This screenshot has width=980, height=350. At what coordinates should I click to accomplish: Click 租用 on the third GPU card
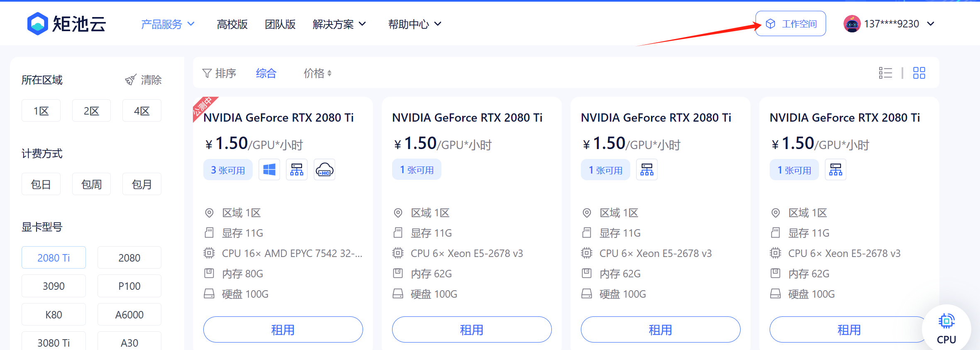tap(661, 329)
